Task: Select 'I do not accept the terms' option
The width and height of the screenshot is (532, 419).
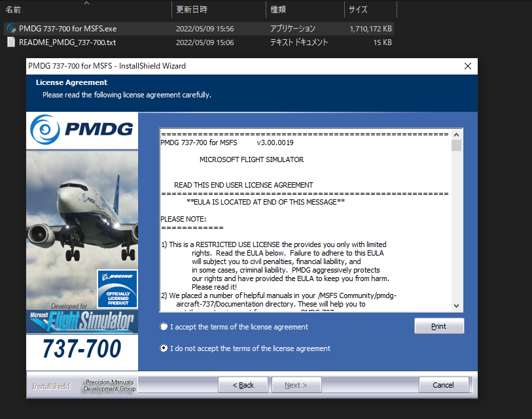Action: (164, 348)
